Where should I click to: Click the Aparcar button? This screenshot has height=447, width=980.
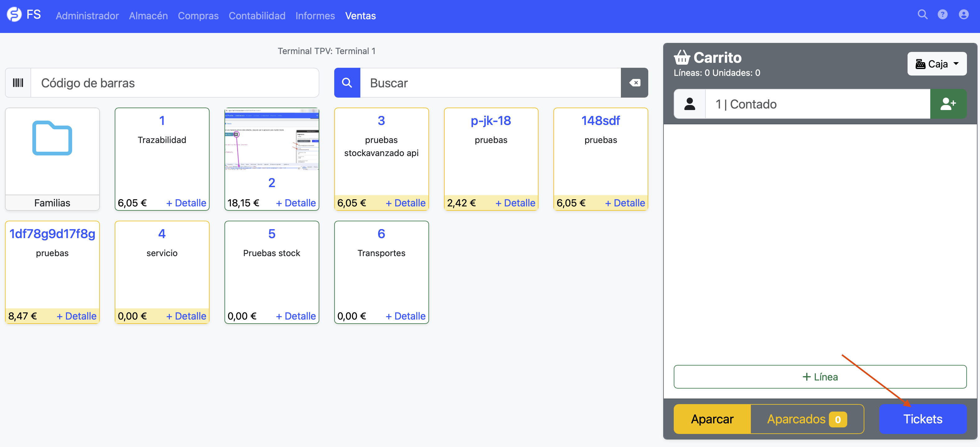(712, 419)
